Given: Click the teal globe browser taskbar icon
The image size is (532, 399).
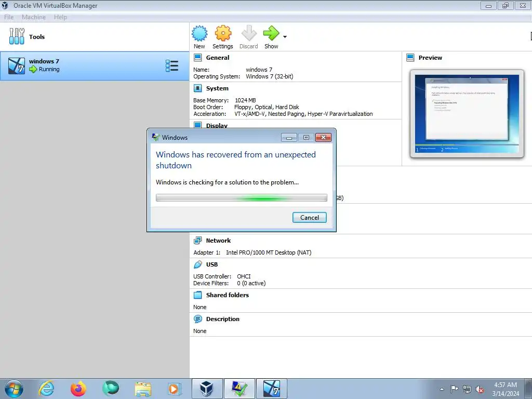Looking at the screenshot, I should [111, 389].
